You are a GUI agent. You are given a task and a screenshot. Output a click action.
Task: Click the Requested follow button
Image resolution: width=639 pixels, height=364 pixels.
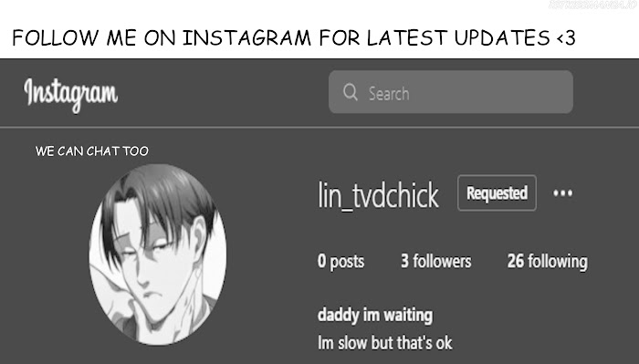pos(497,193)
